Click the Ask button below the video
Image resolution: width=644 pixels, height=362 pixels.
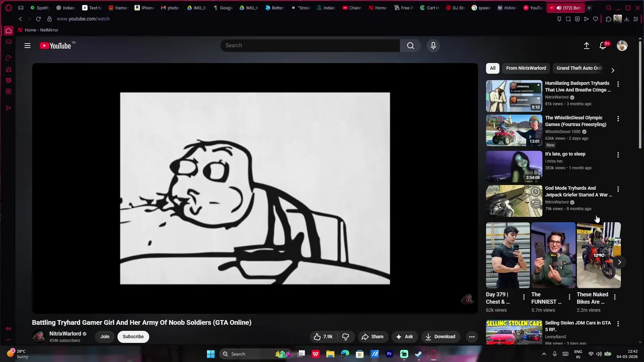pyautogui.click(x=404, y=337)
